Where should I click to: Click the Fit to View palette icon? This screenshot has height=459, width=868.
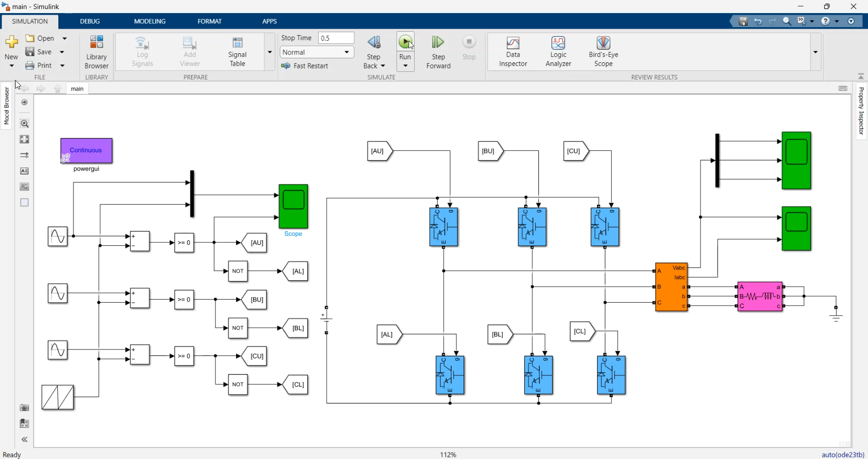tap(24, 139)
